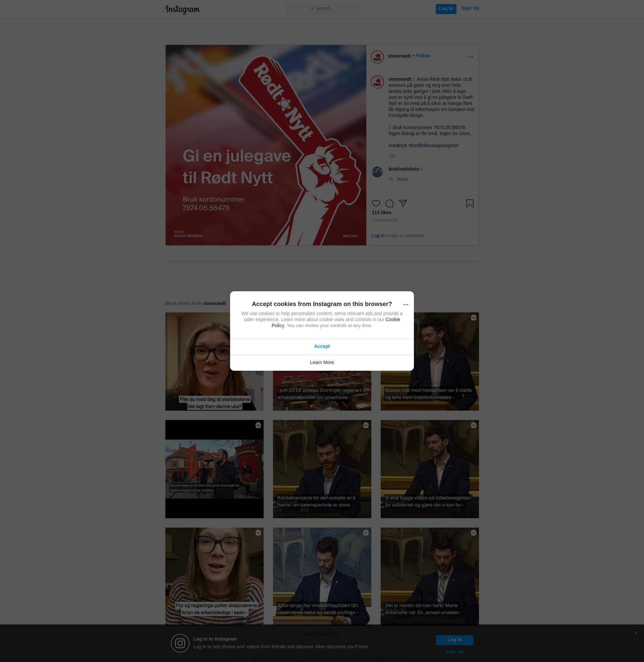This screenshot has width=644, height=662.
Task: Click Log In in the bottom banner
Action: [454, 640]
